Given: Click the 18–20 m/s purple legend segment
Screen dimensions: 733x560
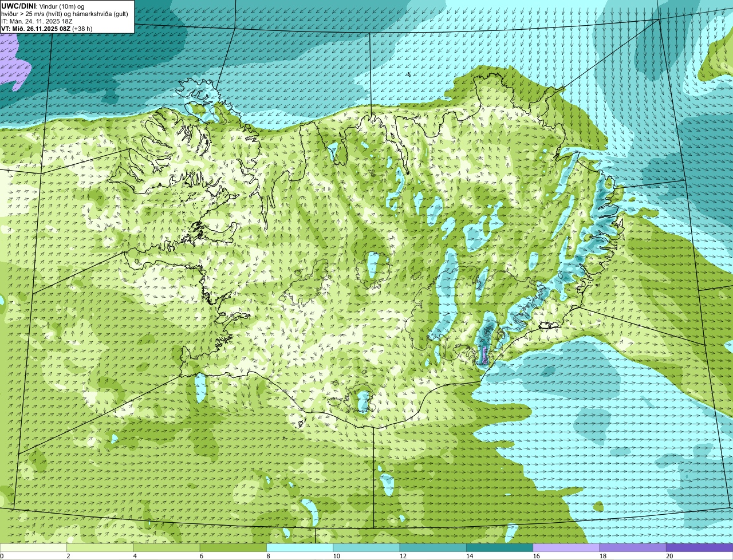Looking at the screenshot, I should tap(633, 547).
